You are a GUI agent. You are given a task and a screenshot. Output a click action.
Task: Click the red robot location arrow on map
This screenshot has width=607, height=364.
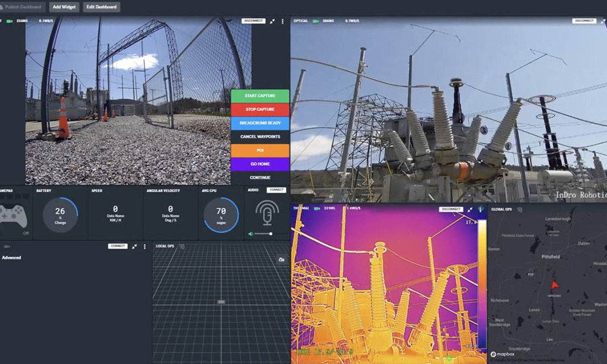pos(554,285)
